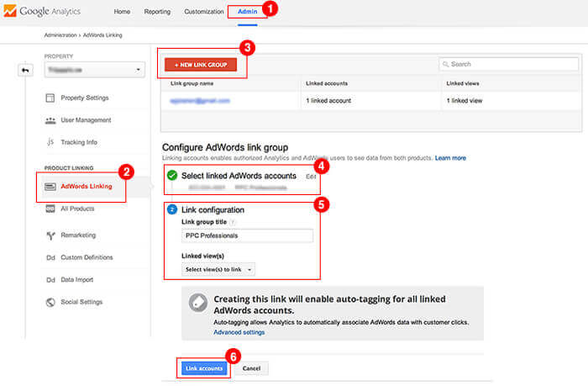Click the '1 linked account' cell
588x386 pixels.
coord(328,101)
